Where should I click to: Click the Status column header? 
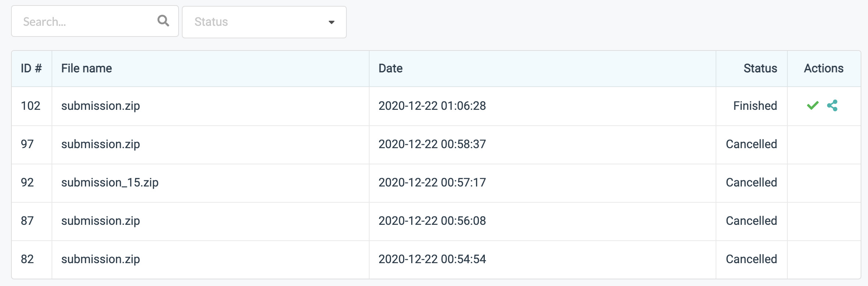point(759,68)
